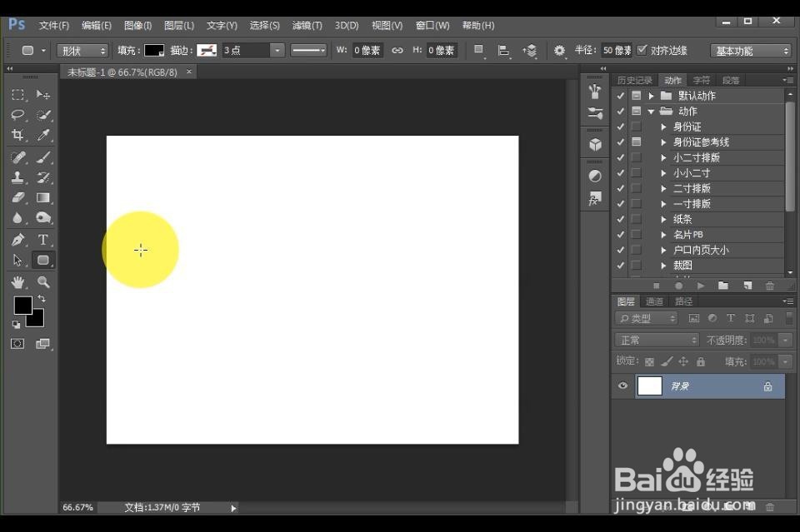Click the foreground color swatch
800x532 pixels.
(x=22, y=306)
